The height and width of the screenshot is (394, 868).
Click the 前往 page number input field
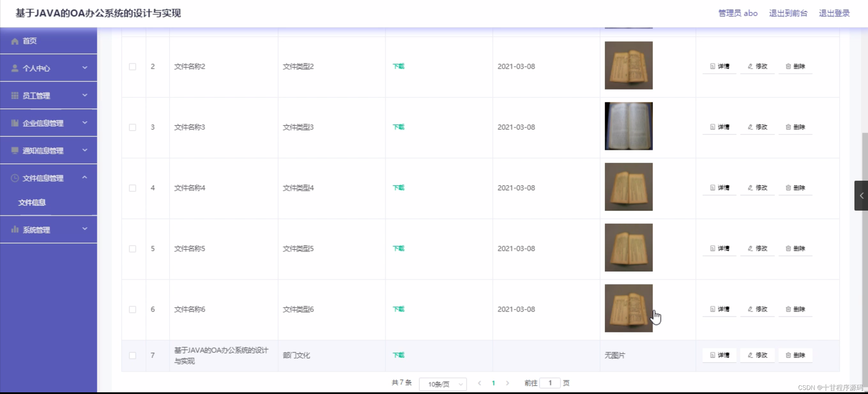[550, 383]
